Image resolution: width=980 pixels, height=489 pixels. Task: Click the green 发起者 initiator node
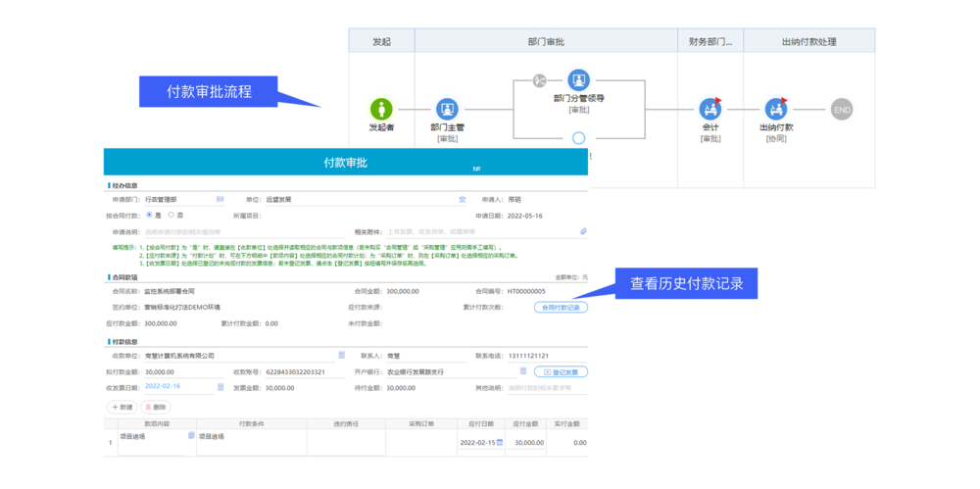pos(381,110)
